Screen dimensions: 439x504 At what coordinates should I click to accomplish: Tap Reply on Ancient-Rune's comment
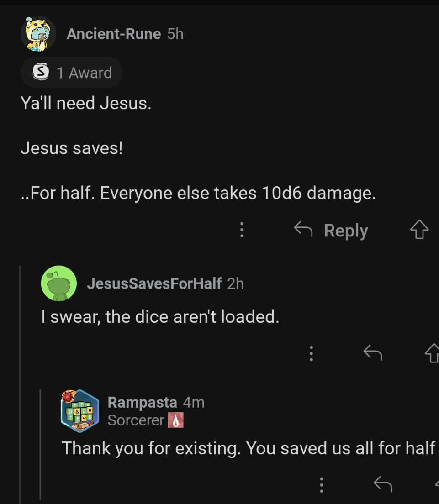point(345,230)
